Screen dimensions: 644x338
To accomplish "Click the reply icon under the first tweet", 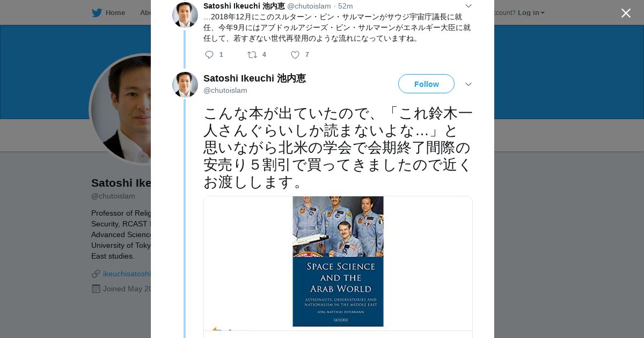I will click(x=209, y=55).
